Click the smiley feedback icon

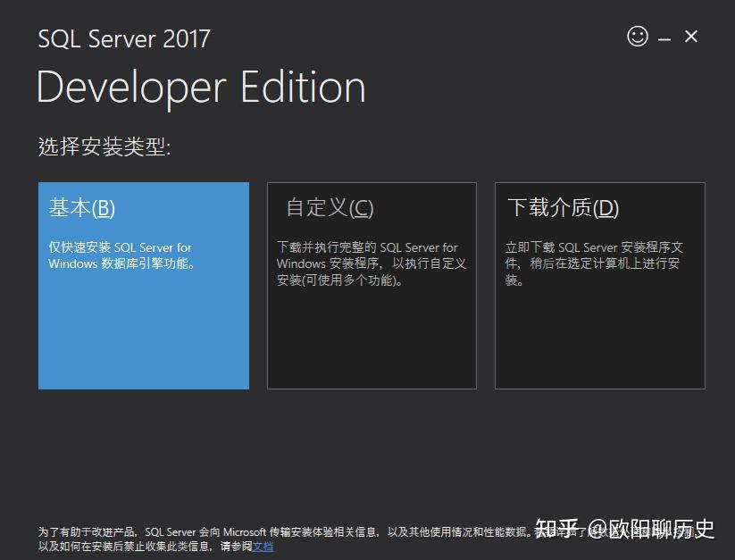click(638, 36)
